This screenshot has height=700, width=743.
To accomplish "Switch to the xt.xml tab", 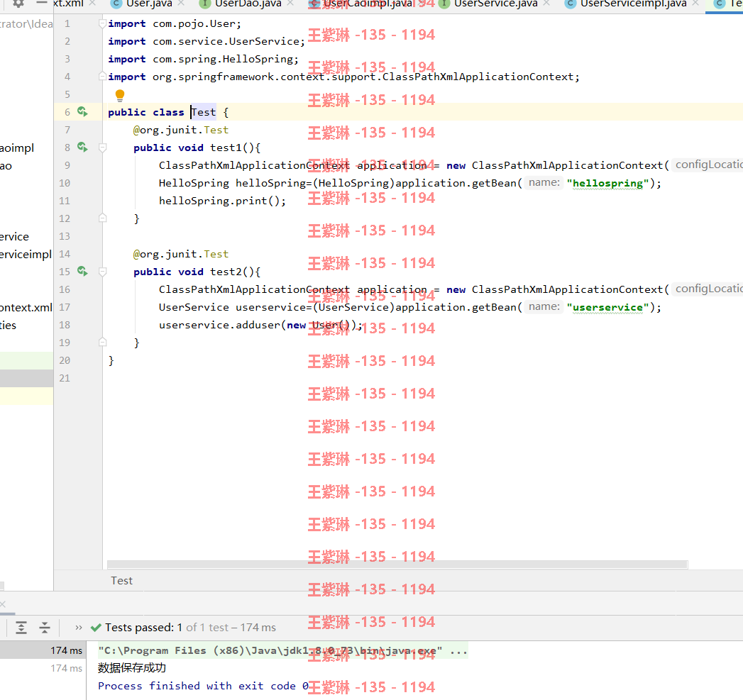I will 68,4.
